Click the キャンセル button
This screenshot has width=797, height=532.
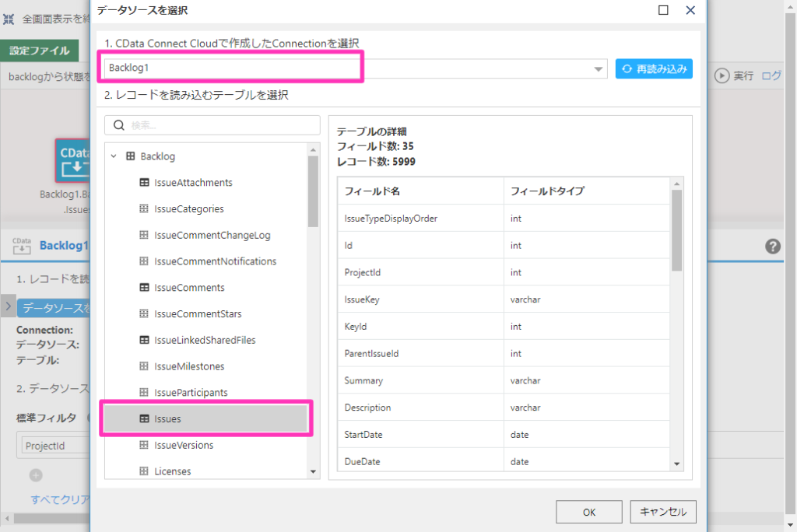click(x=663, y=512)
